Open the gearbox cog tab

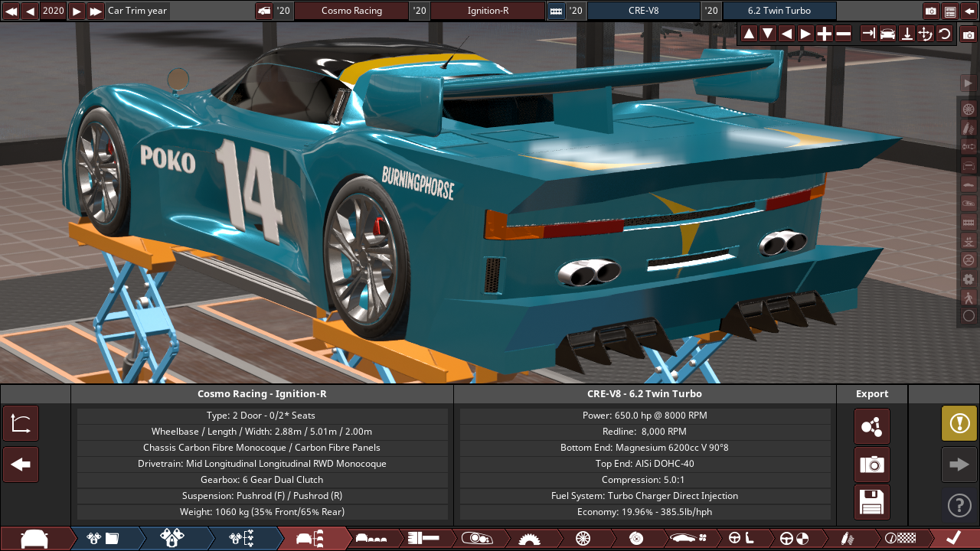point(529,538)
